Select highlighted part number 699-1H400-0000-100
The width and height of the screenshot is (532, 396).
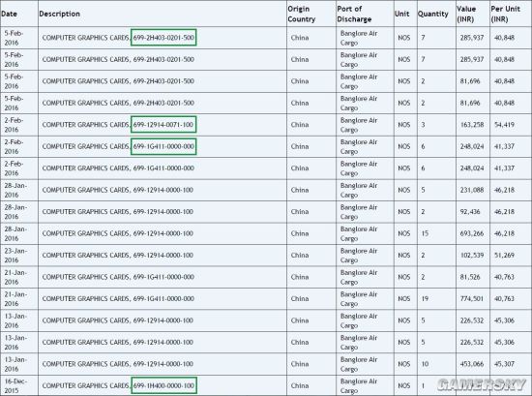(163, 385)
